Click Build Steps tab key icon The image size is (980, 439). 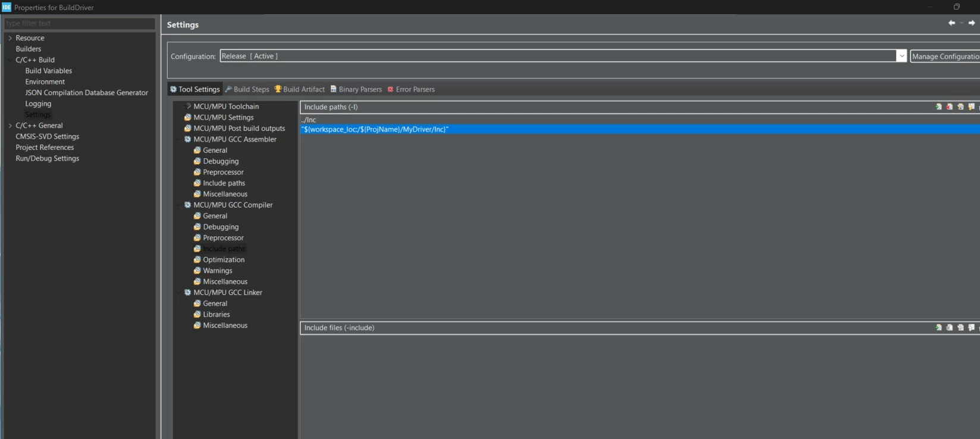tap(228, 89)
